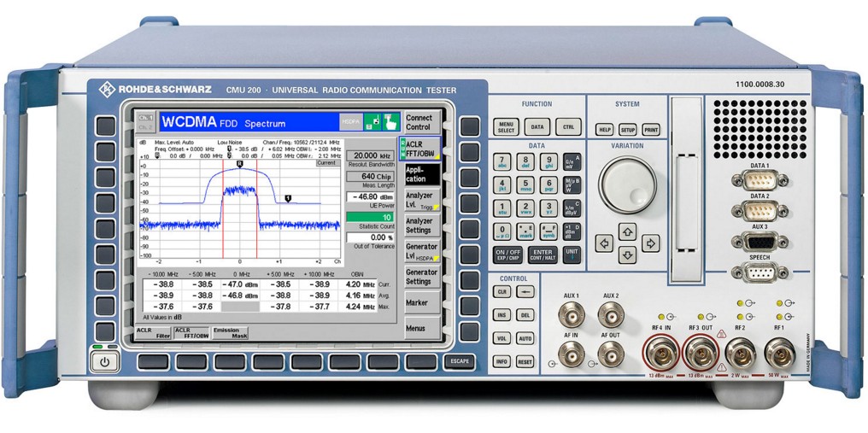
Task: Tap the left arrow cursor key
Action: 604,243
